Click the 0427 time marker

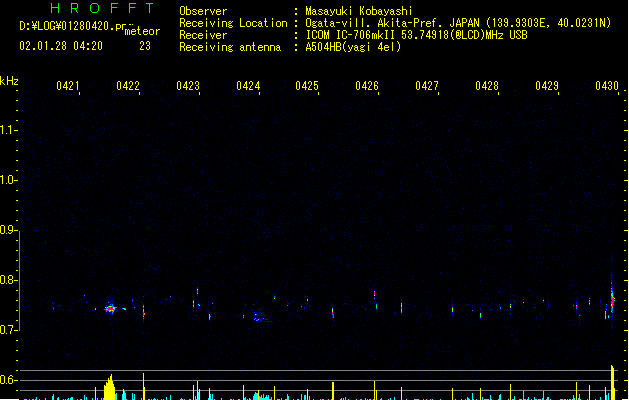tap(427, 86)
